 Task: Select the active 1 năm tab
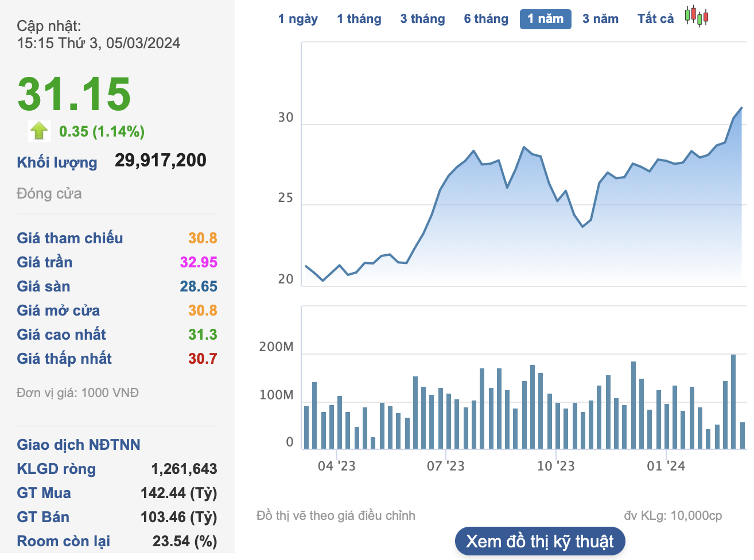tap(546, 19)
